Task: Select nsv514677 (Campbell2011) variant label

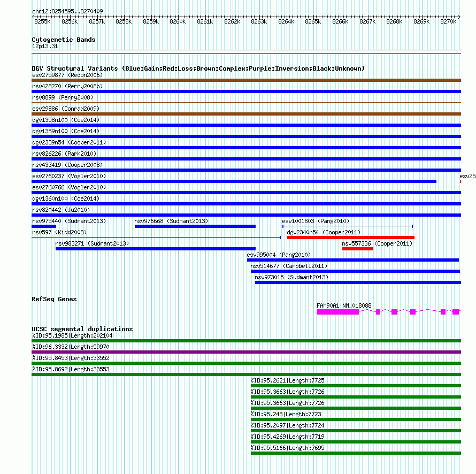Action: [x=289, y=266]
